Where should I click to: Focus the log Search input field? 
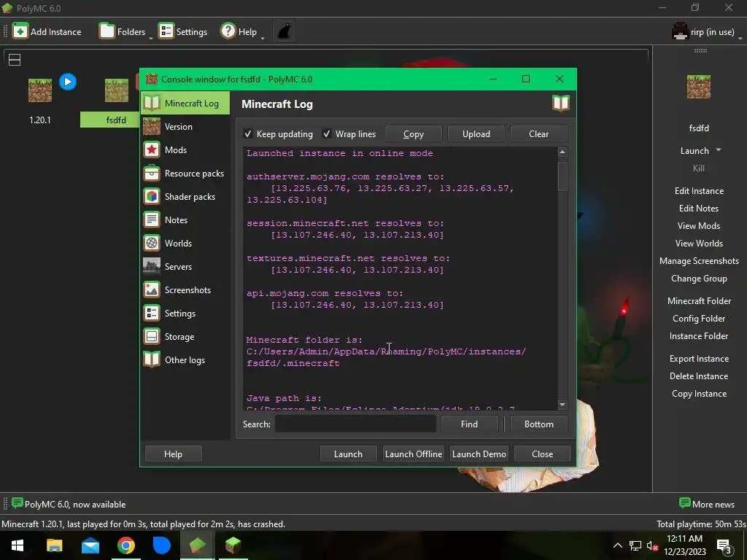[x=355, y=424]
